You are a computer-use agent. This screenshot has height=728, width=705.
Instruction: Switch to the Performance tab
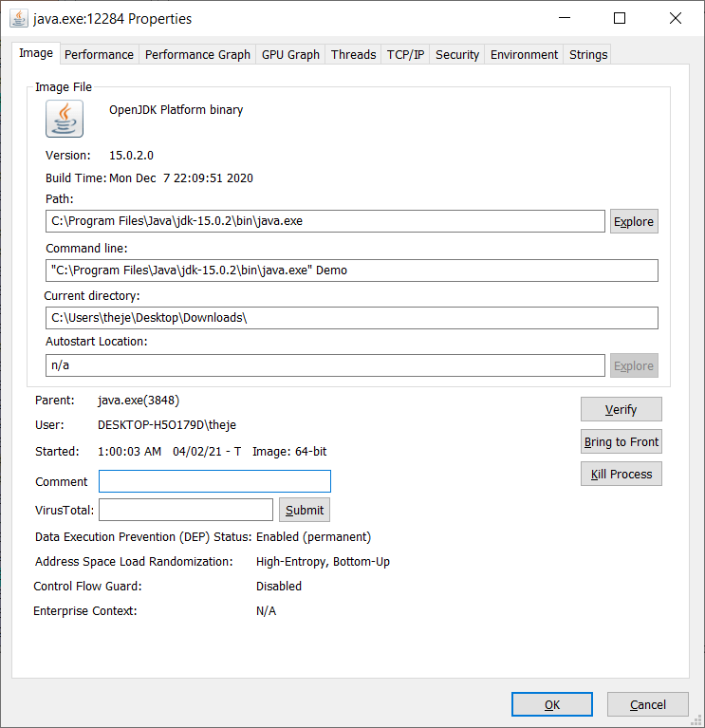tap(99, 55)
